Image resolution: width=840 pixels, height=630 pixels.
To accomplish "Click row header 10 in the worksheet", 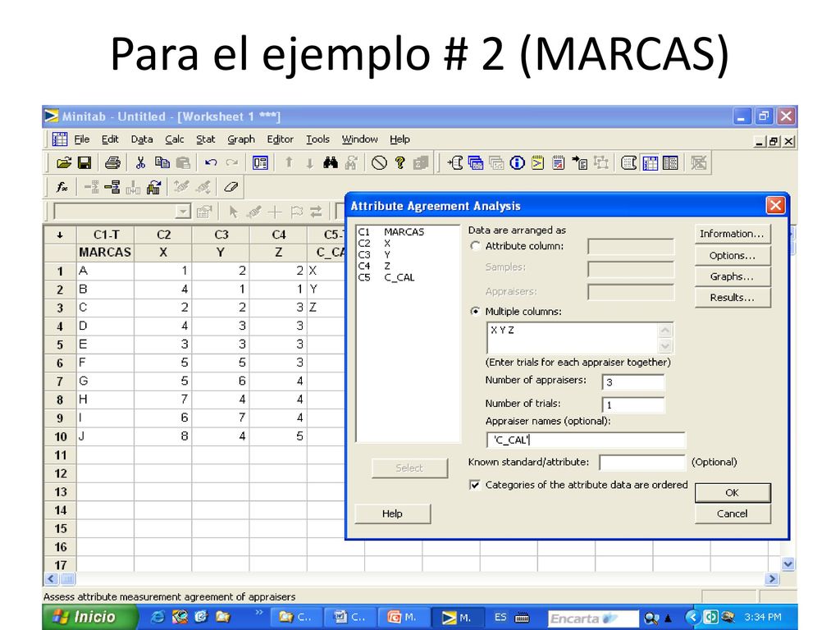I will (60, 436).
